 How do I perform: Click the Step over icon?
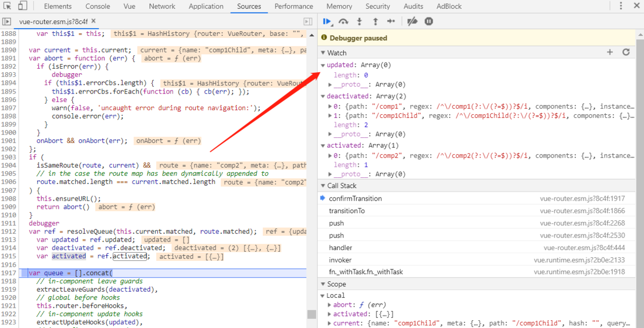coord(343,21)
